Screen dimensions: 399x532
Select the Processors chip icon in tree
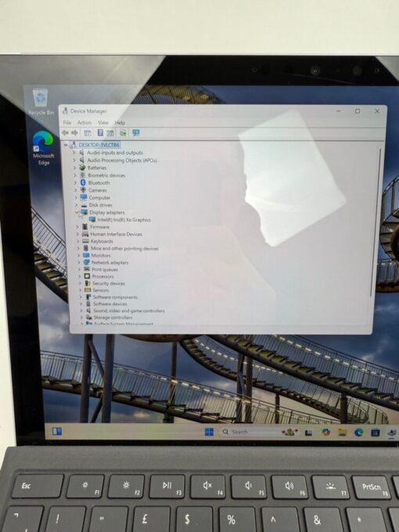(87, 276)
